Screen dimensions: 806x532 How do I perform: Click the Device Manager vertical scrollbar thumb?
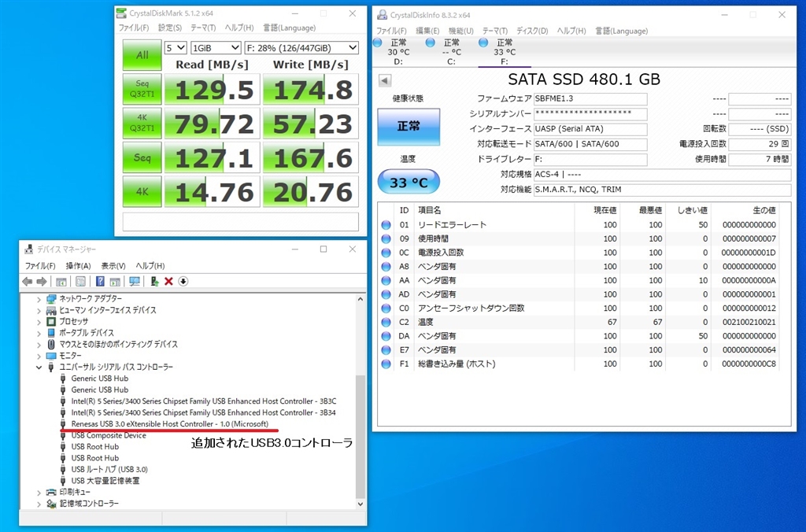point(360,437)
